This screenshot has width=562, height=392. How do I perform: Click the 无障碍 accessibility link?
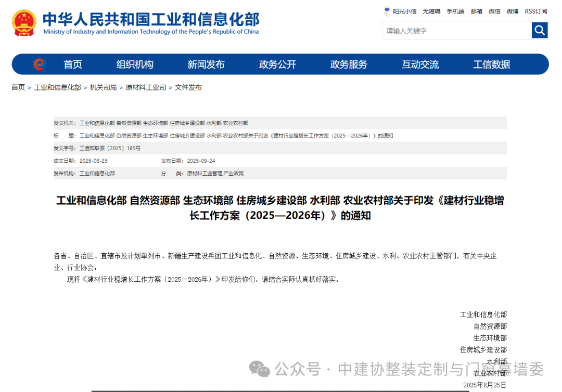click(x=431, y=11)
